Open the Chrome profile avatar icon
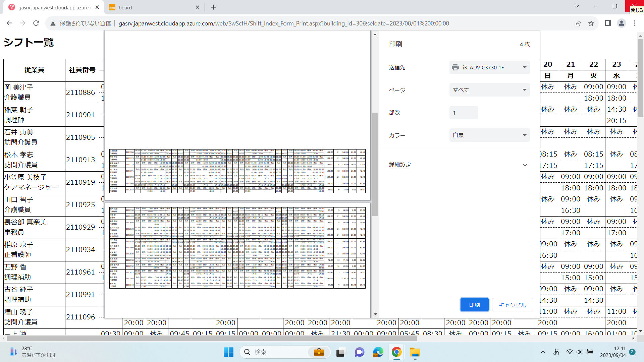 622,23
